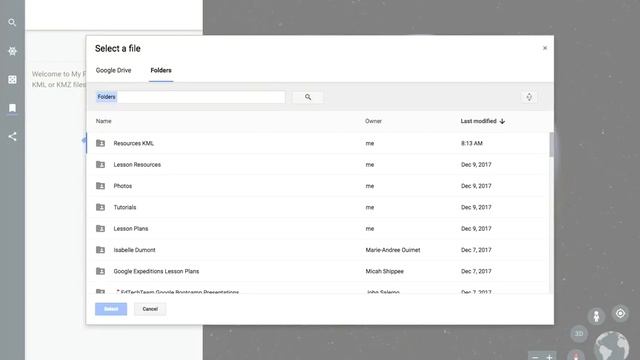640x360 pixels.
Task: Click folder icon next to Lesson Resources
Action: [x=100, y=164]
